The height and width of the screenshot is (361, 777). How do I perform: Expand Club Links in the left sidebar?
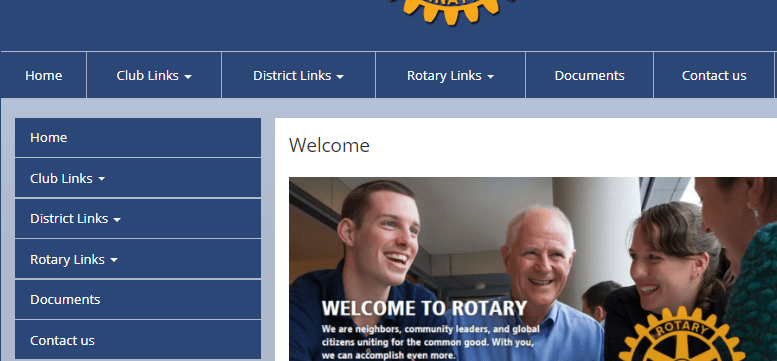[138, 178]
